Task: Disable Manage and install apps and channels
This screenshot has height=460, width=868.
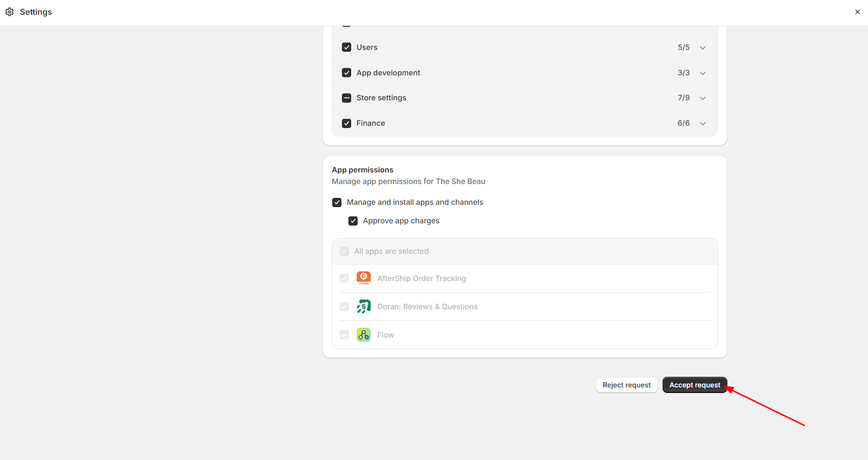Action: point(337,202)
